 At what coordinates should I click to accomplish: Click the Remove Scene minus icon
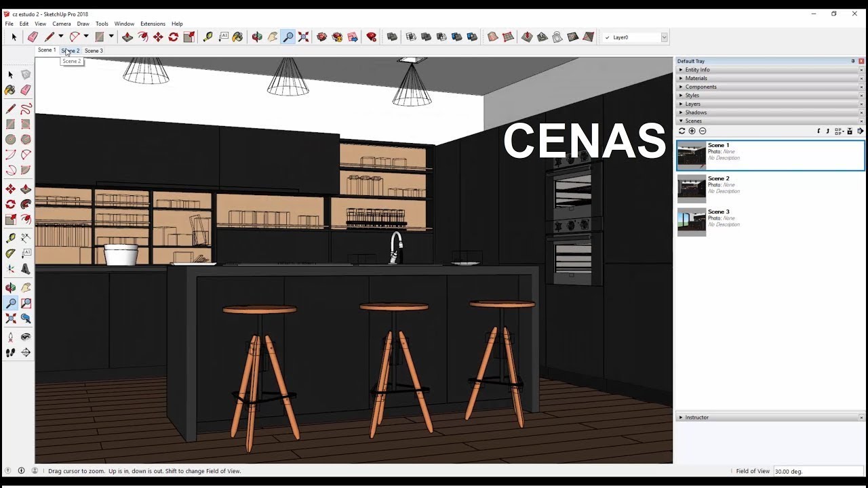(703, 131)
